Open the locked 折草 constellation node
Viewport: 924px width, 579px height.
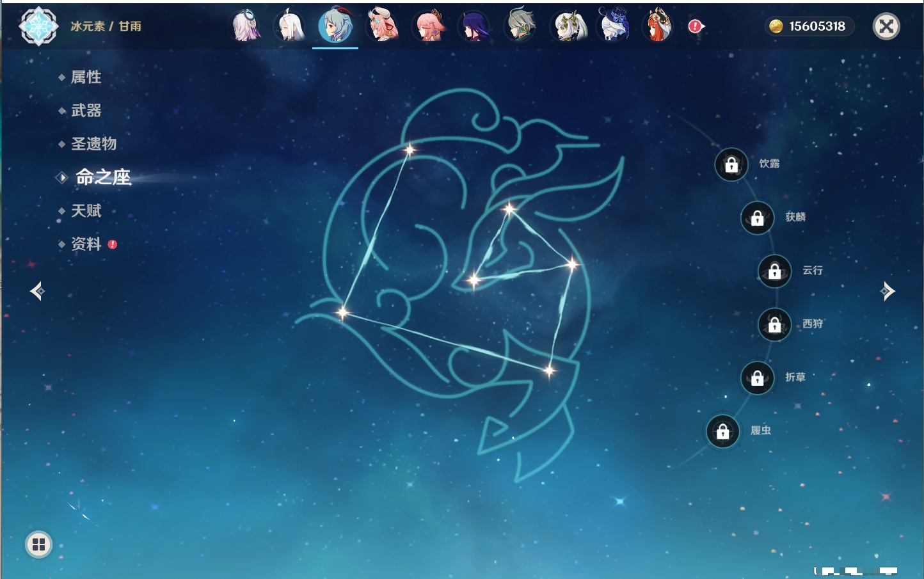(x=757, y=377)
